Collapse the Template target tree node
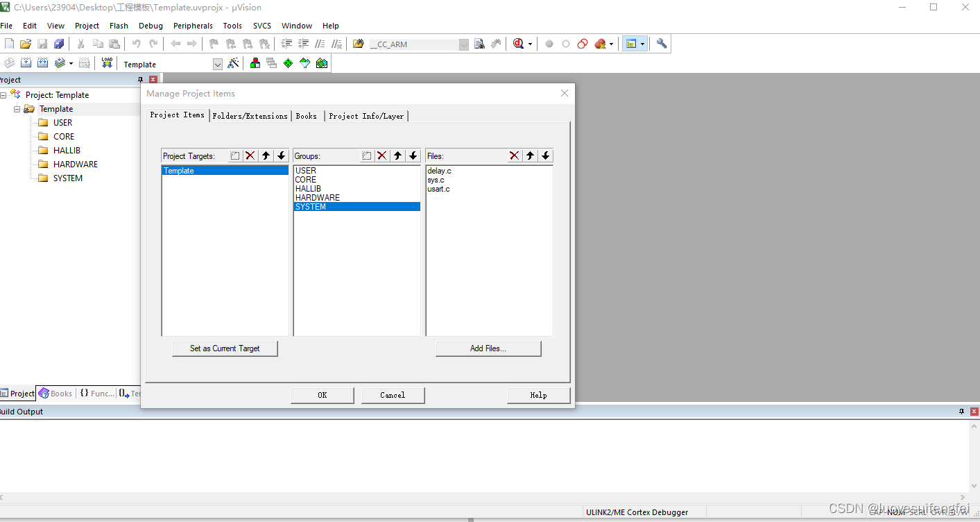The image size is (980, 522). [x=17, y=109]
